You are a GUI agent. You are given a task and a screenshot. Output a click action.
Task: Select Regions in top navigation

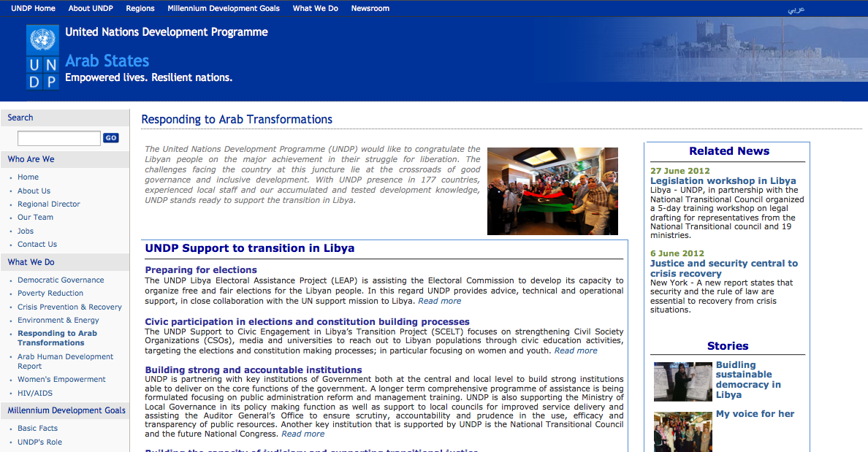140,8
